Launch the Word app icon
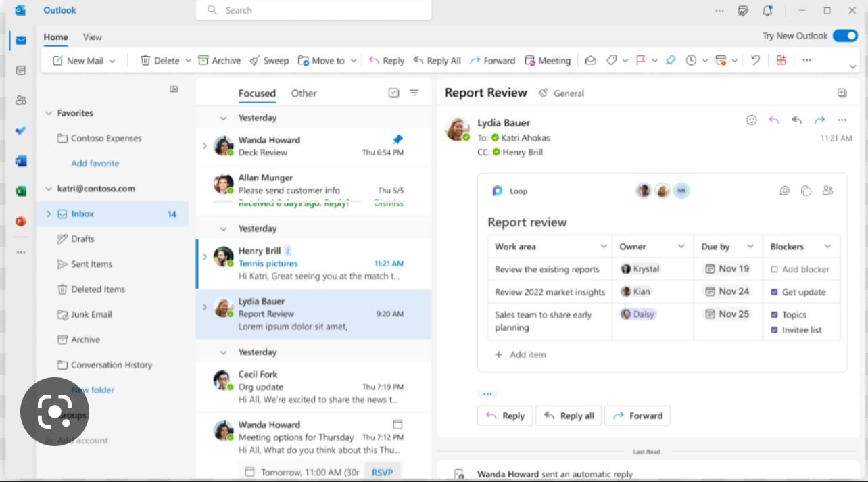The width and height of the screenshot is (868, 482). pos(21,161)
